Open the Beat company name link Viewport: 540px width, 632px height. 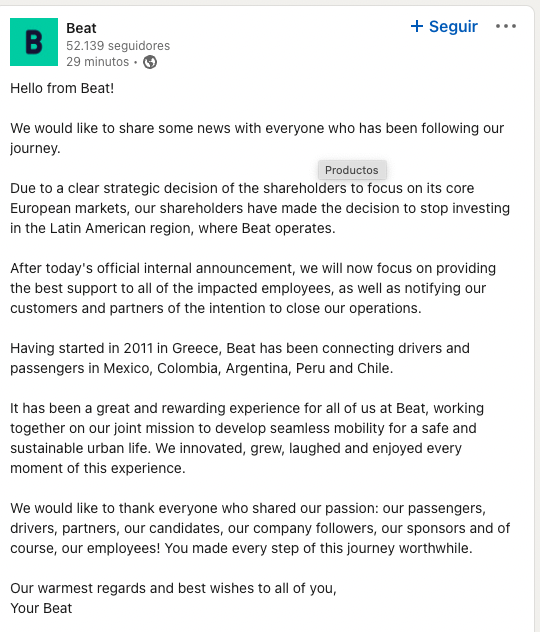(x=81, y=28)
